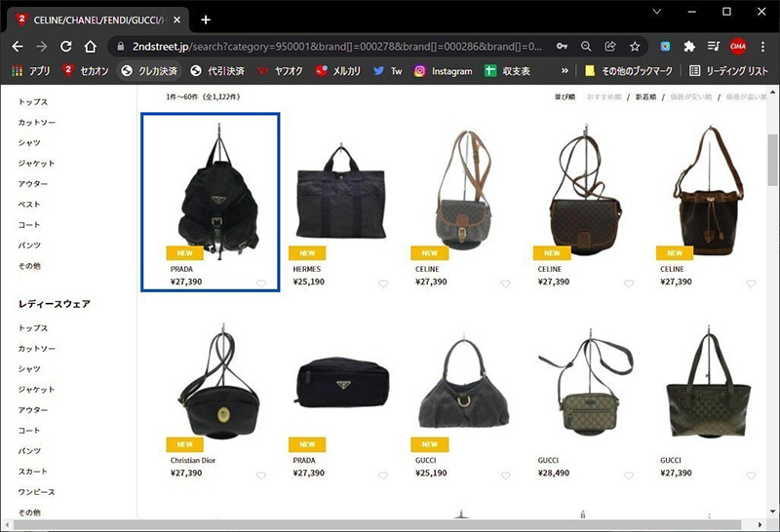The image size is (780, 532).
Task: Open the Chrome three-dot menu
Action: (761, 46)
